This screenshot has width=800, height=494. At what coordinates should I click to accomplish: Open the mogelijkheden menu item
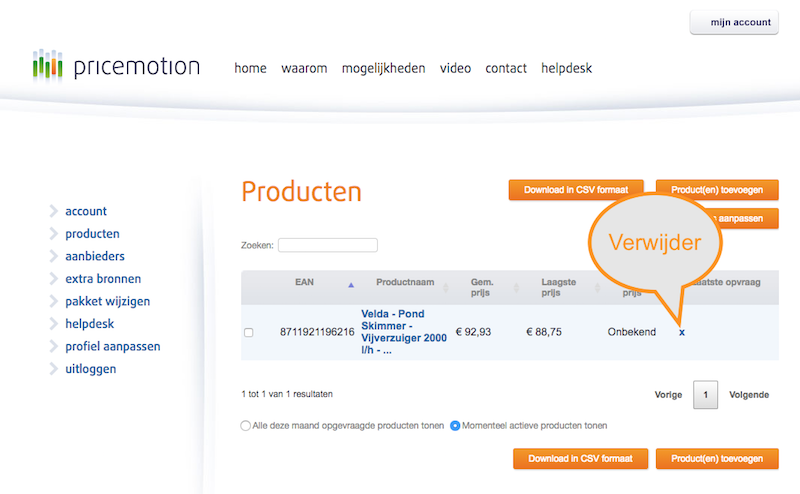383,68
